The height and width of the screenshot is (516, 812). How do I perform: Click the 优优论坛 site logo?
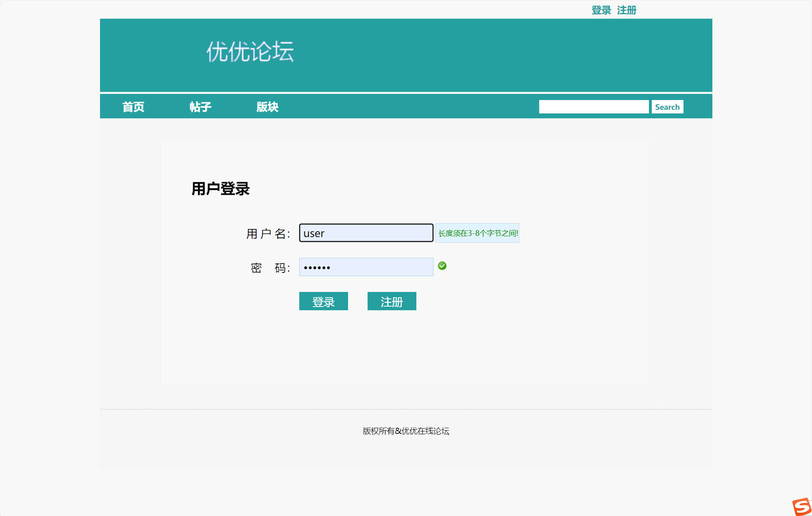click(250, 52)
